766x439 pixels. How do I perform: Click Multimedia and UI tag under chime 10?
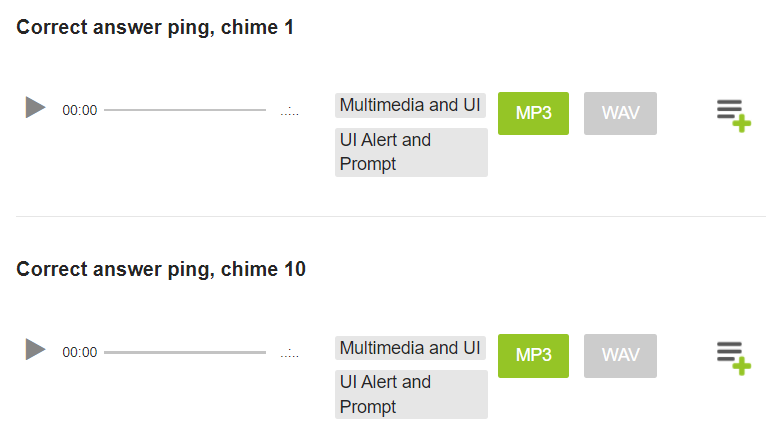coord(410,348)
